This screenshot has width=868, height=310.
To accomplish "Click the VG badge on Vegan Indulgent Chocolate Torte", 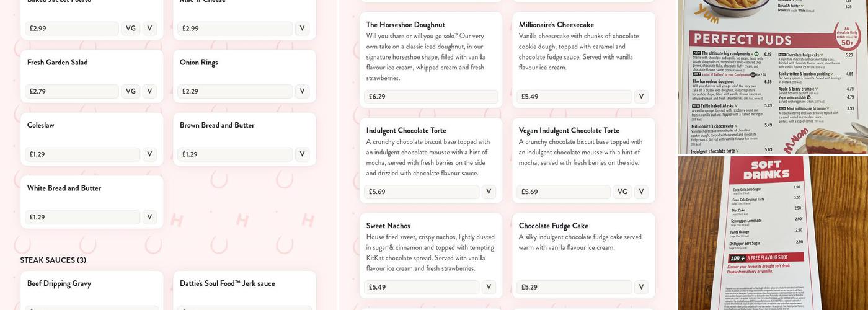I will [622, 192].
